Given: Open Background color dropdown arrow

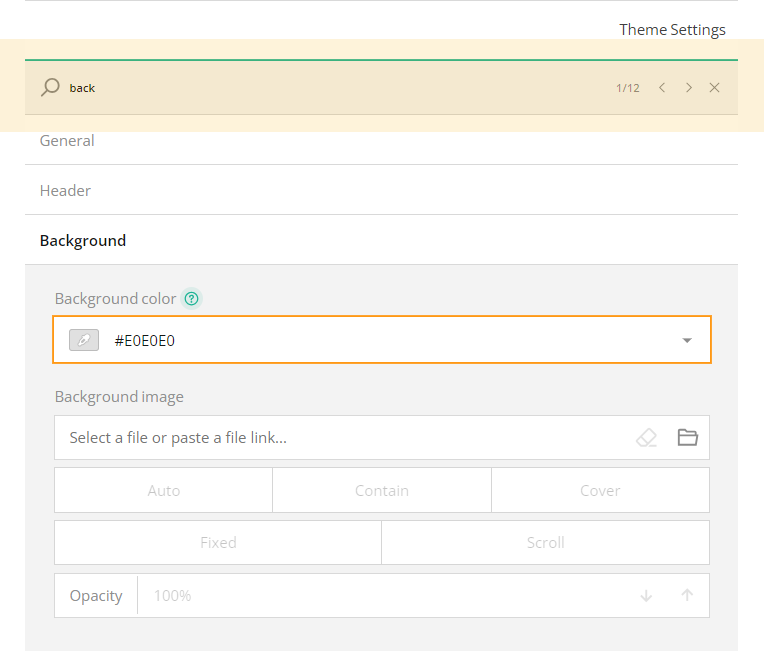Looking at the screenshot, I should coord(687,341).
